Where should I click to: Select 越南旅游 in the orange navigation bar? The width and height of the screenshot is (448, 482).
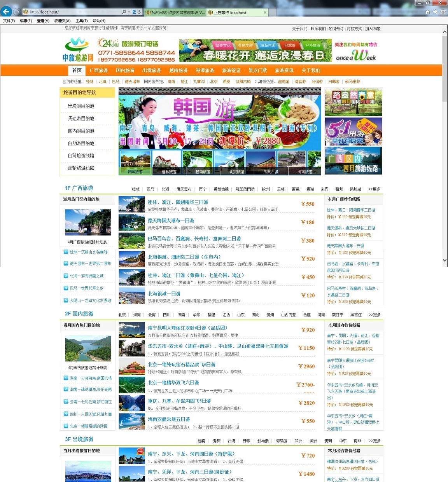(178, 70)
